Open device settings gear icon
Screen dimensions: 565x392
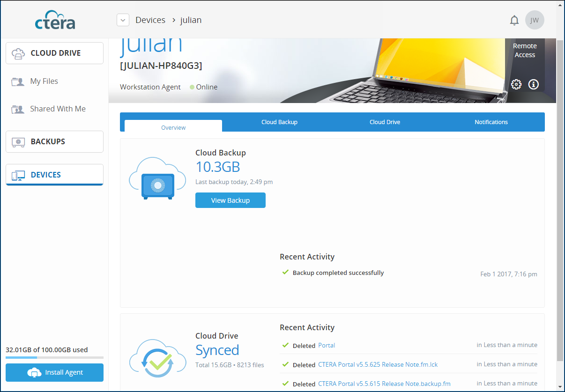click(x=516, y=84)
